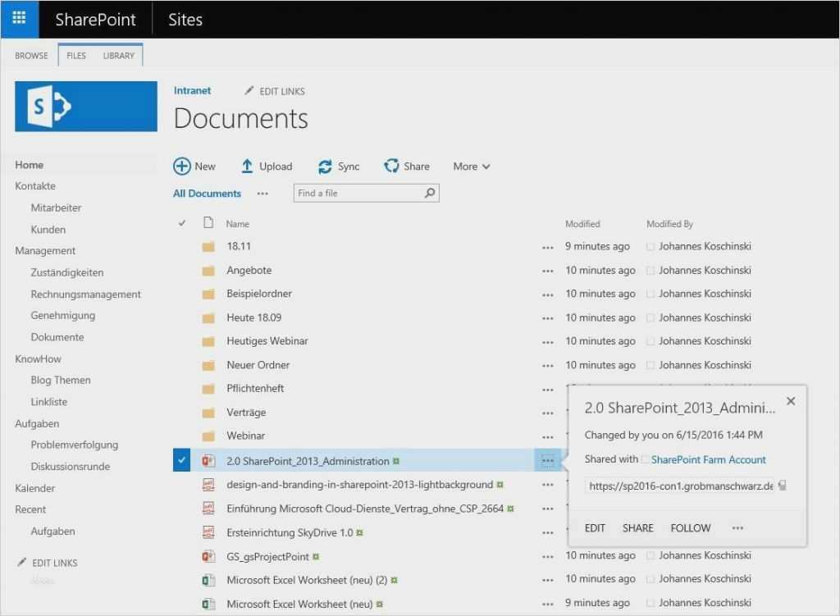Click the folder icon for Beispielordner
The image size is (840, 616).
[208, 294]
